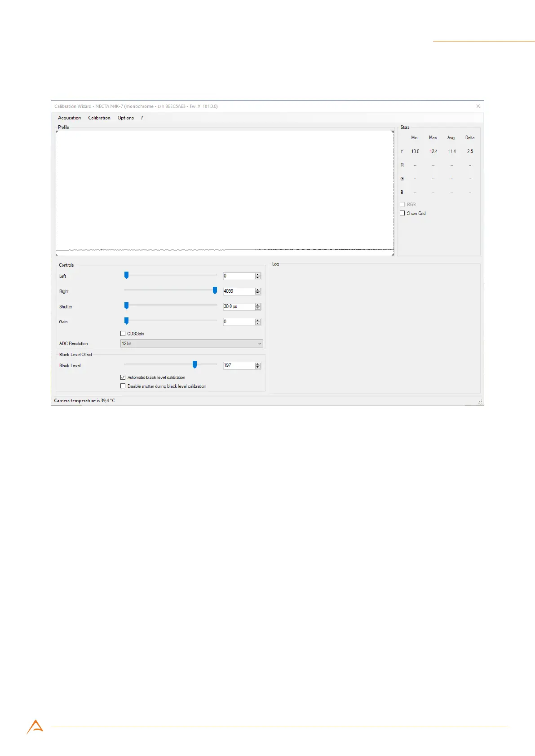The height and width of the screenshot is (756, 535).
Task: Click the Left value input field
Action: pyautogui.click(x=239, y=276)
